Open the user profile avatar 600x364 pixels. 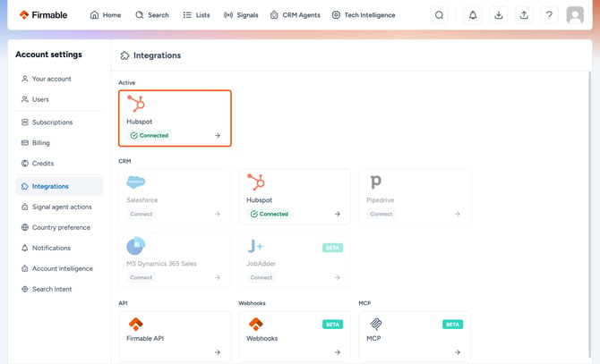click(x=575, y=15)
